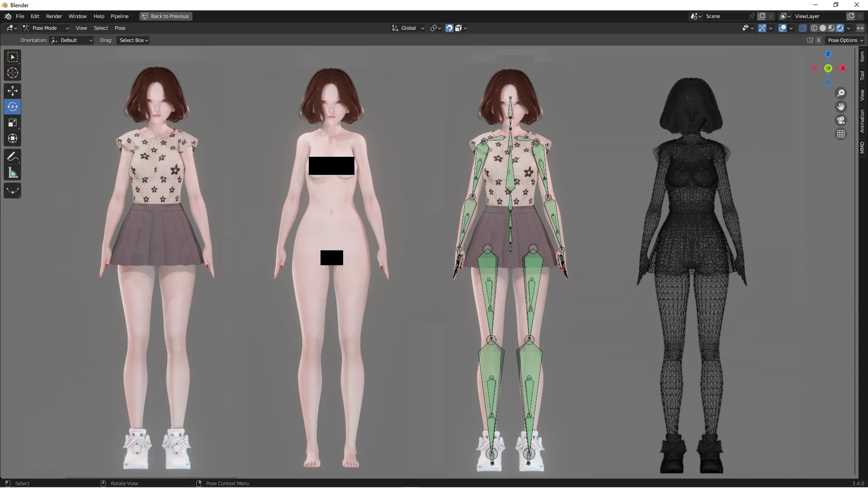Image resolution: width=868 pixels, height=488 pixels.
Task: Open the shading options dropdown arrow
Action: click(x=849, y=28)
